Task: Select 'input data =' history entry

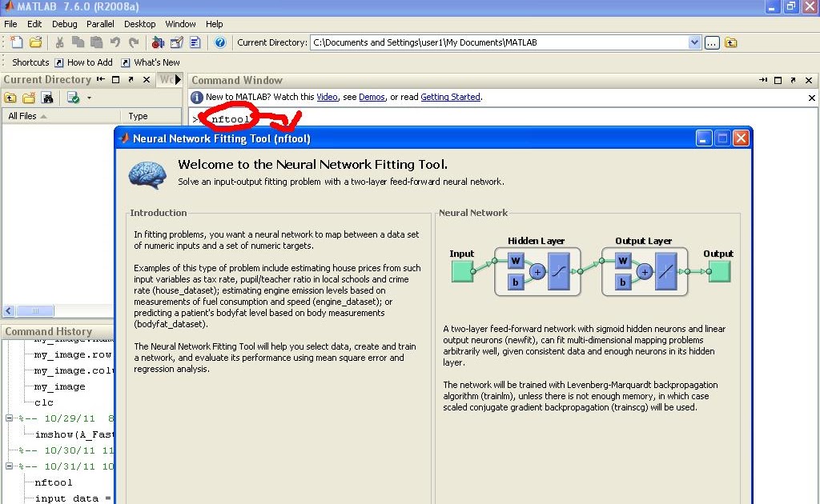Action: pyautogui.click(x=73, y=498)
